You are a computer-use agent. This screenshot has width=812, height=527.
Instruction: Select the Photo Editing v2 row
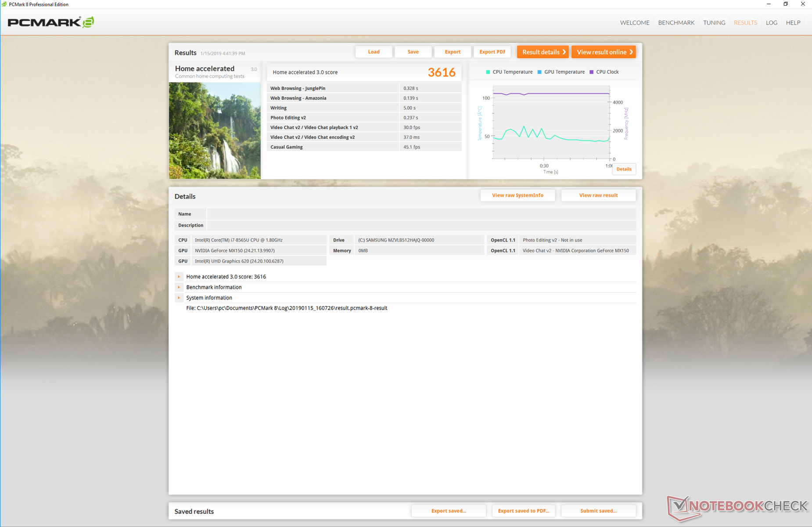tap(364, 118)
